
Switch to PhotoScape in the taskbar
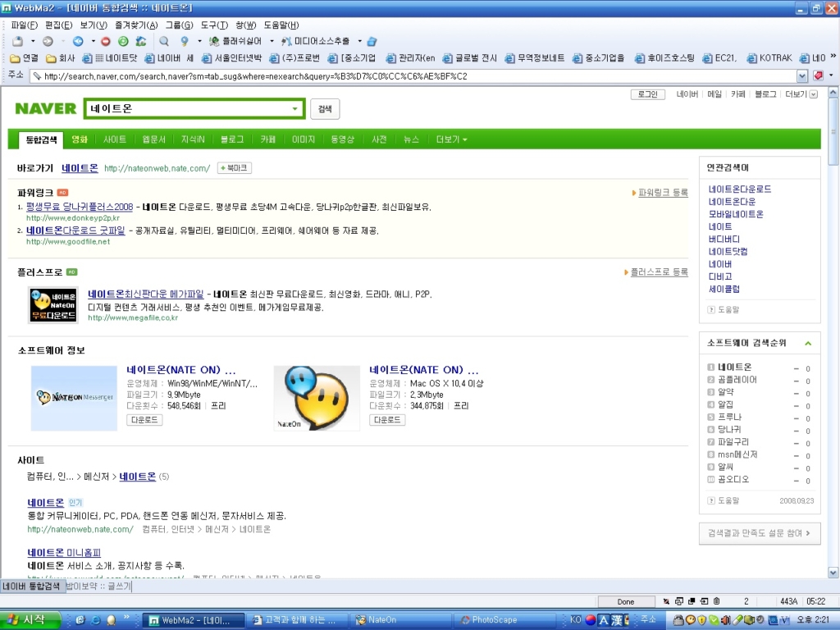tap(505, 620)
